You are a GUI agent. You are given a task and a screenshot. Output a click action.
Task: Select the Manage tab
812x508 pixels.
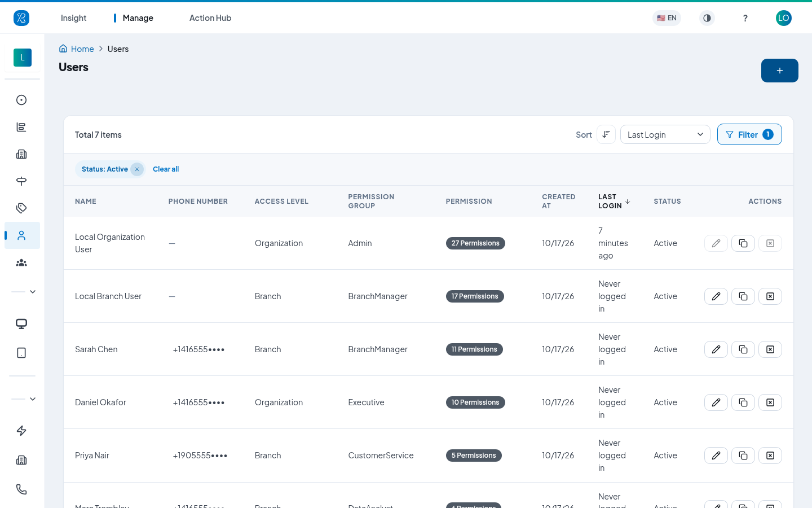[138, 18]
